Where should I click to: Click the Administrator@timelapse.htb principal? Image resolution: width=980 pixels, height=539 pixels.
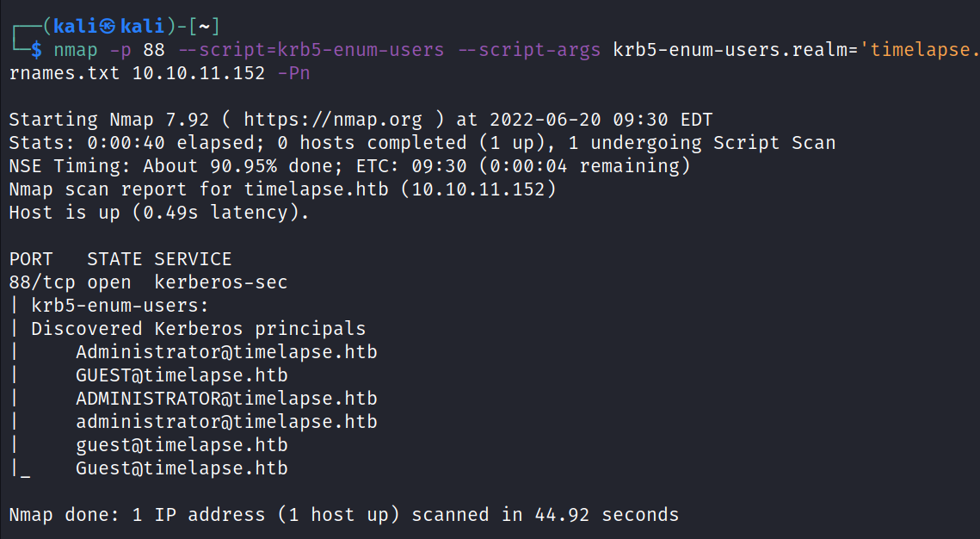(226, 352)
